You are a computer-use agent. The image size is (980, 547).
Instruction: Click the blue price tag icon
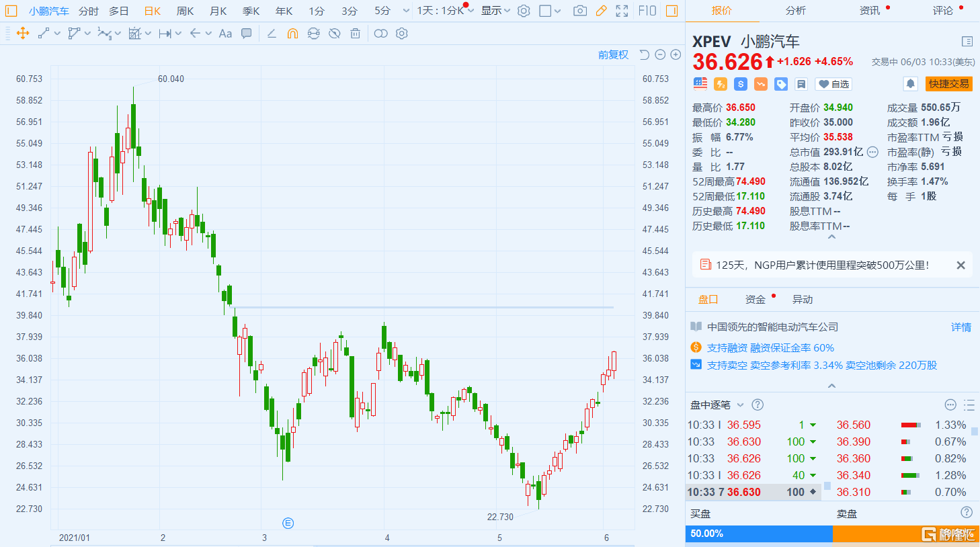781,84
